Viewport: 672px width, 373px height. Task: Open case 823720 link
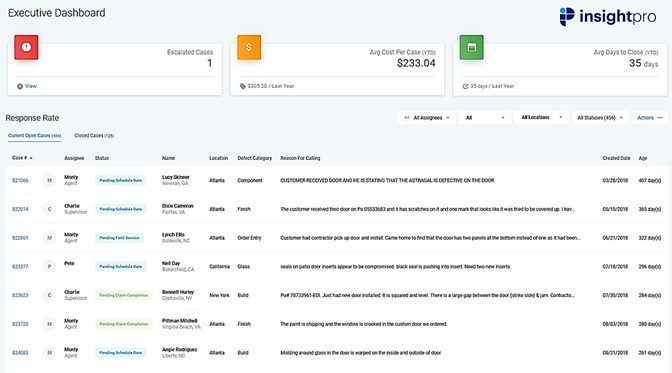click(20, 324)
